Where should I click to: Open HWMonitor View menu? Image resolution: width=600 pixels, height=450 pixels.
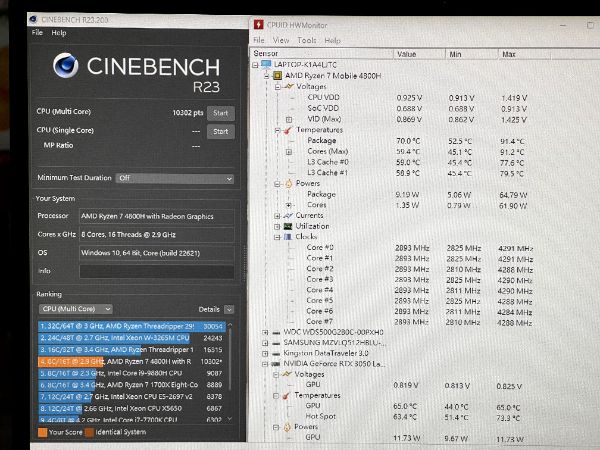[x=281, y=40]
